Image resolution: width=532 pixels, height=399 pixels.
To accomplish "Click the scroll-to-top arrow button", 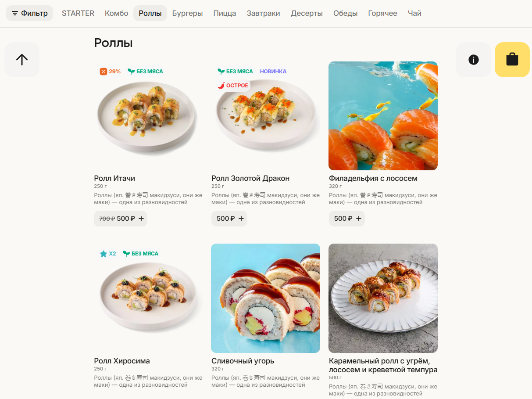I will (22, 60).
